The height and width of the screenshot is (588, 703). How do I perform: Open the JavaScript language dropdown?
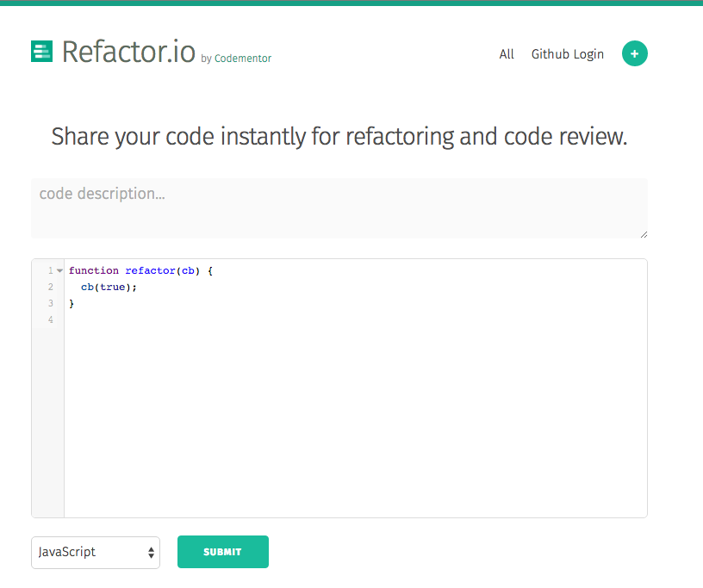(95, 552)
